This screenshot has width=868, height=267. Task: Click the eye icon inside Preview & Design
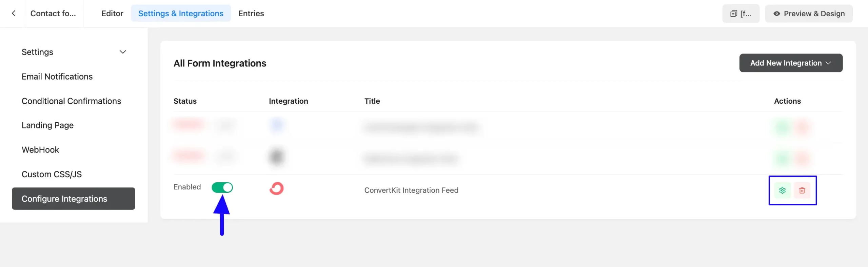(x=777, y=14)
